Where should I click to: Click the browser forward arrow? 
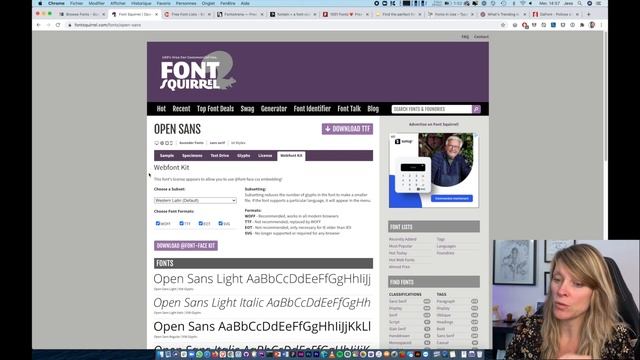pyautogui.click(x=48, y=25)
